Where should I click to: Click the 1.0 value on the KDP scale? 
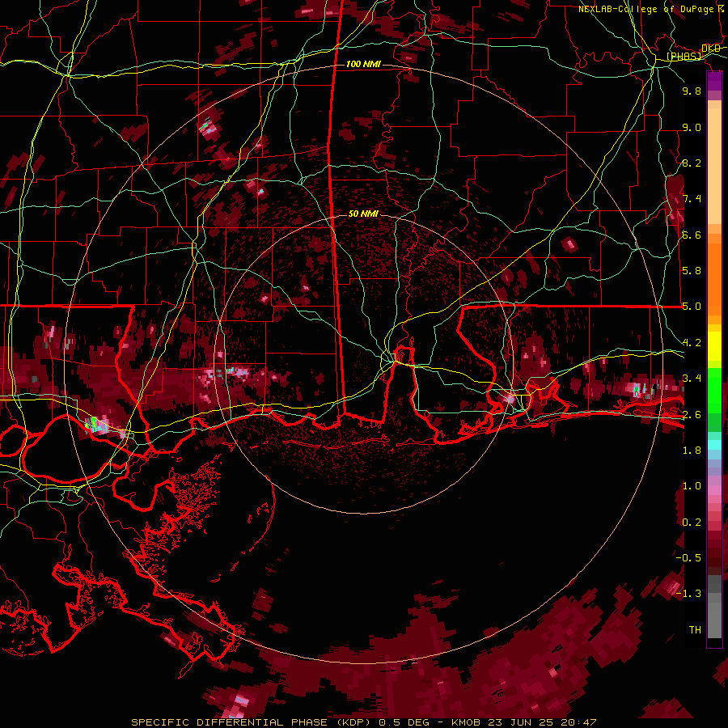(692, 486)
